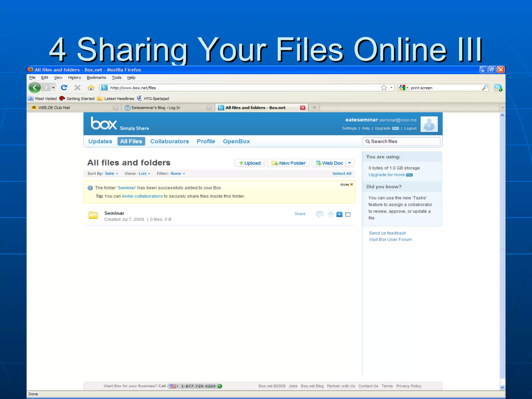532x399 pixels.
Task: Open the History menu
Action: click(x=75, y=77)
